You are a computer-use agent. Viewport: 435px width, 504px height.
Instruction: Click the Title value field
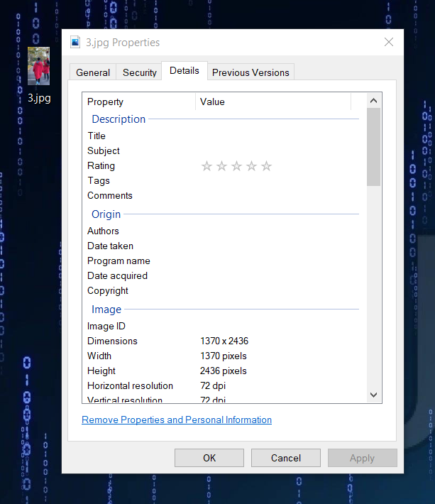(277, 136)
